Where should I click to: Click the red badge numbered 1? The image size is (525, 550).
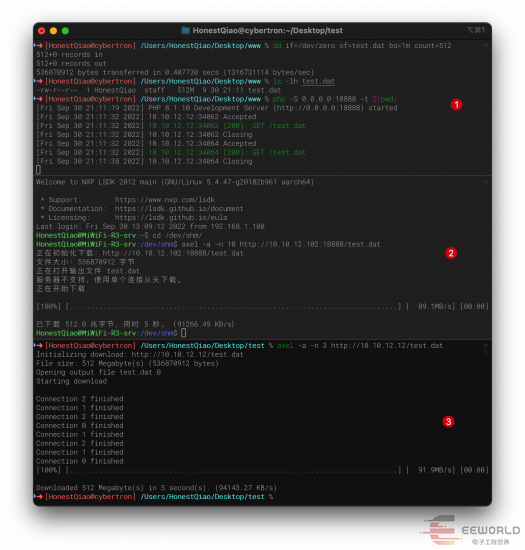(x=456, y=105)
